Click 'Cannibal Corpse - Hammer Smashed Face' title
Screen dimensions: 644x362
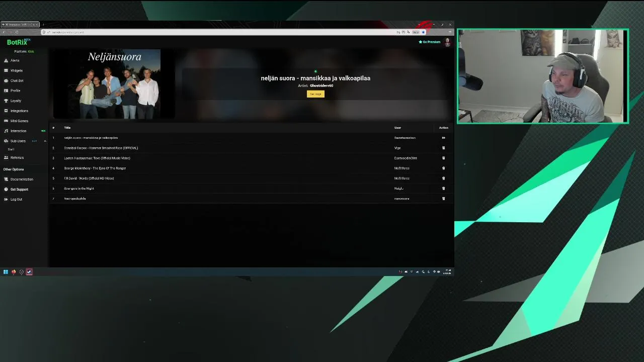coord(101,148)
